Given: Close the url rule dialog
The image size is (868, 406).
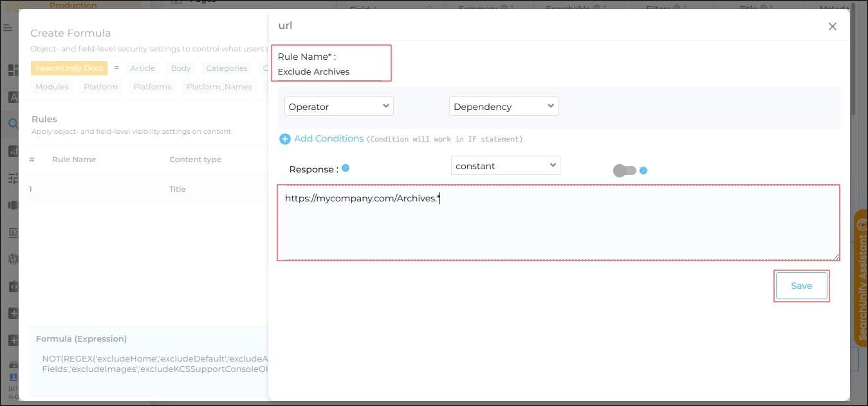Looking at the screenshot, I should click(832, 26).
